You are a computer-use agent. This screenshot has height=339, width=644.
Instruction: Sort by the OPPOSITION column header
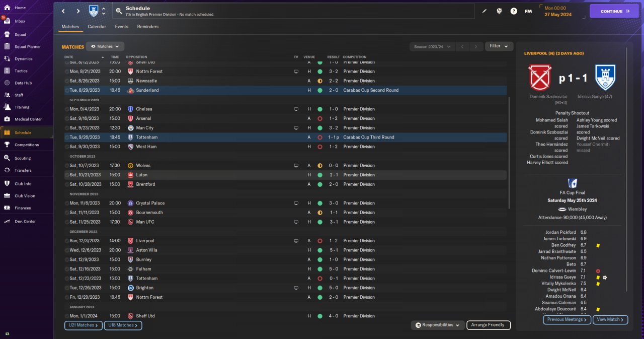(136, 57)
